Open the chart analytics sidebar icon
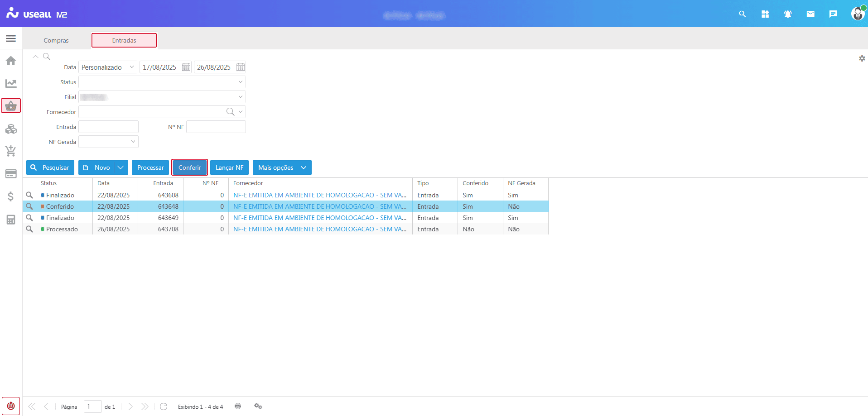Screen dimensions: 868x416 [11, 83]
